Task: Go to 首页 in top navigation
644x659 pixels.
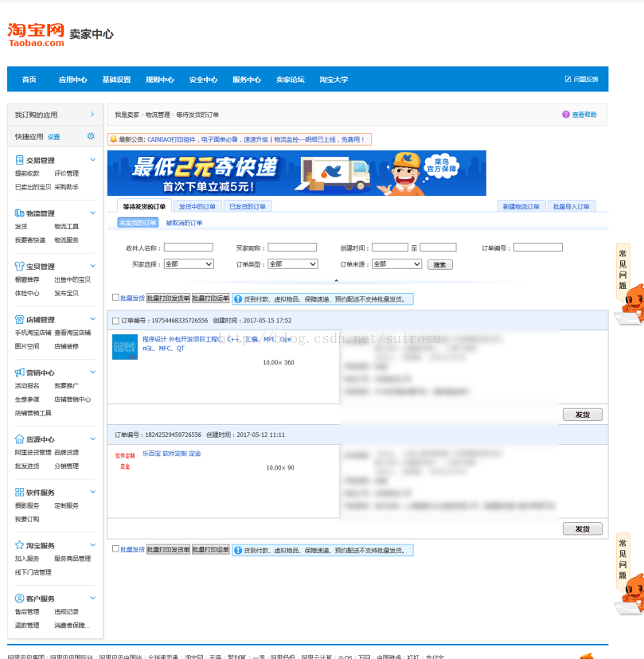Action: pos(29,80)
